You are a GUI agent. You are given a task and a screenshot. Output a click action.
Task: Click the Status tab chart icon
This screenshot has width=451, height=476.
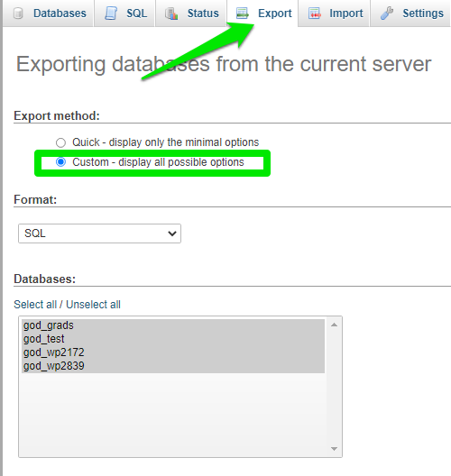pyautogui.click(x=171, y=14)
